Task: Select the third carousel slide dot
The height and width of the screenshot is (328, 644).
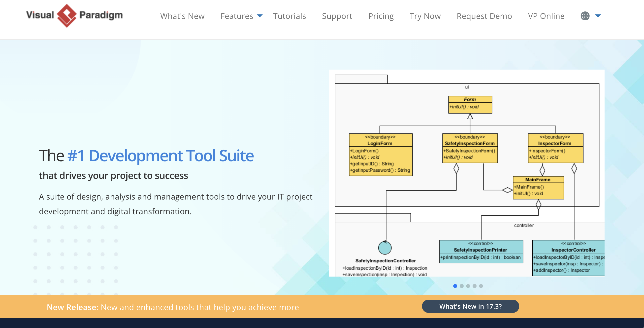Action: (468, 286)
